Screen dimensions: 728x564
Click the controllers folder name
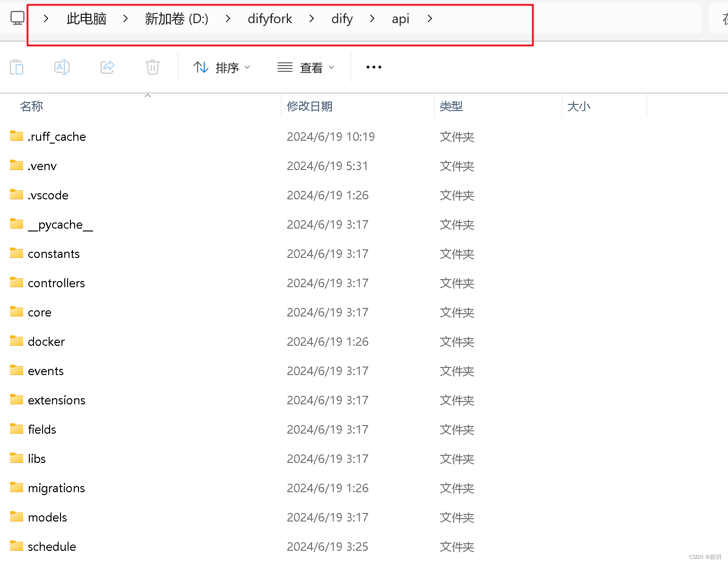(x=56, y=283)
